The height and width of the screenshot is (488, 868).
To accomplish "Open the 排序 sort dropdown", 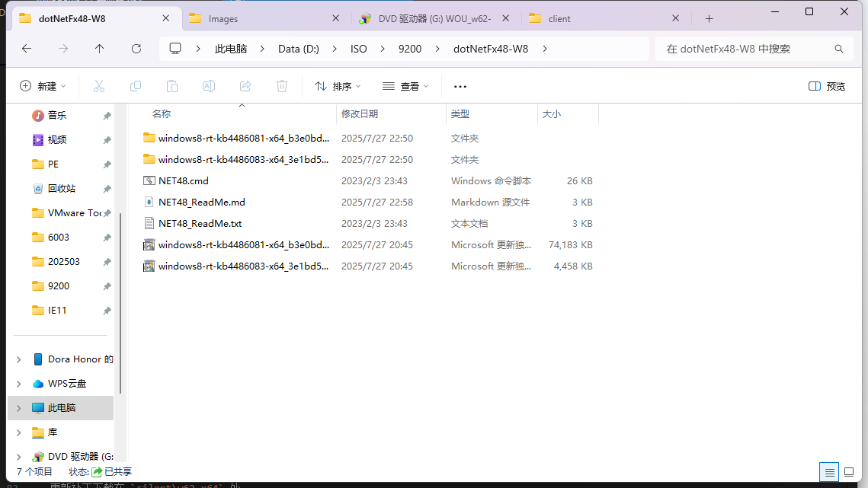I will point(338,86).
